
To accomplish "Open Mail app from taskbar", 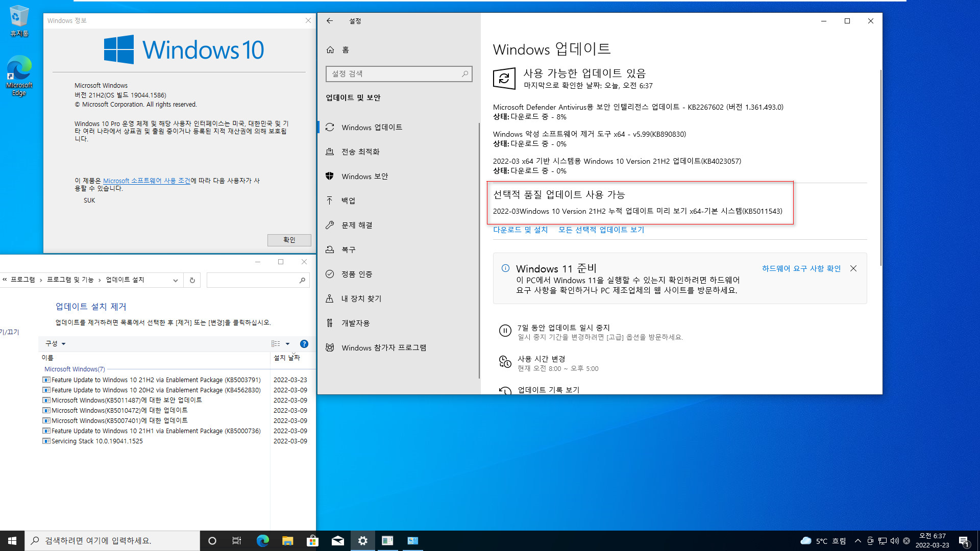I will tap(337, 541).
